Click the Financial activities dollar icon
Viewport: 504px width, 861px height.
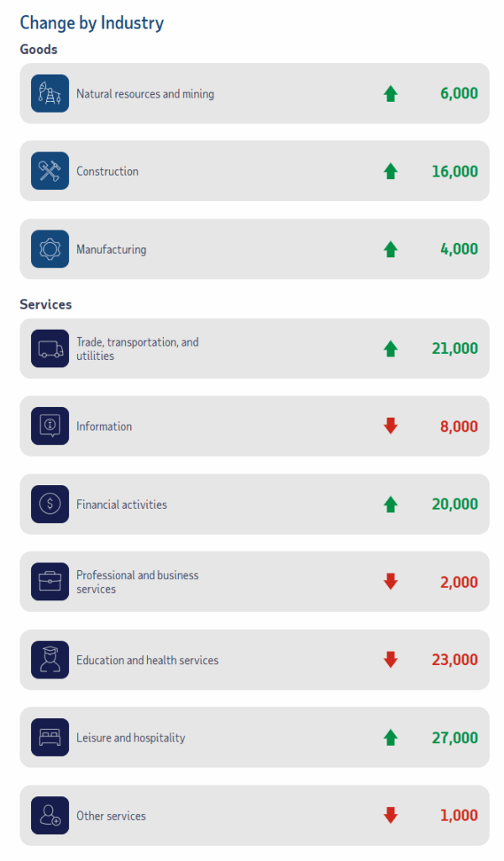click(x=50, y=504)
